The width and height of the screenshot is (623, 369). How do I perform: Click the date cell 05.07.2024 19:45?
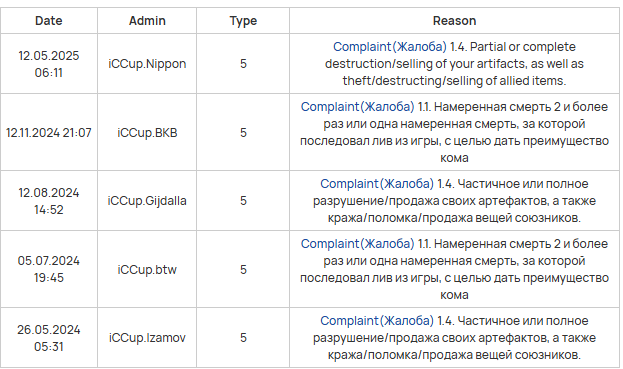pyautogui.click(x=49, y=269)
